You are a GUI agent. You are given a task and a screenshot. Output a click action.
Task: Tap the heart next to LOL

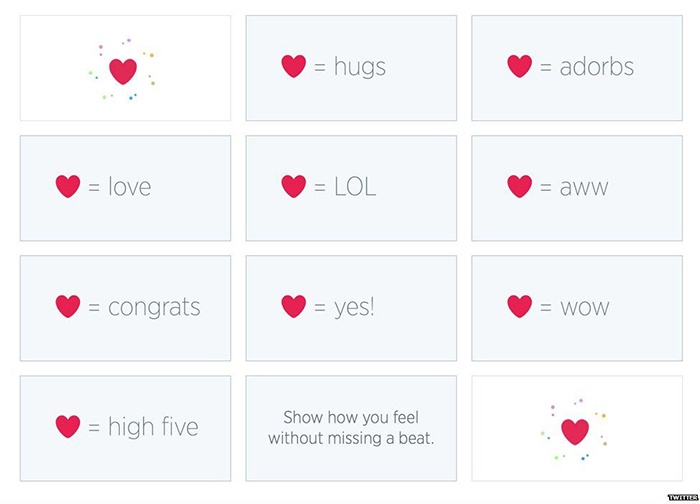click(293, 186)
